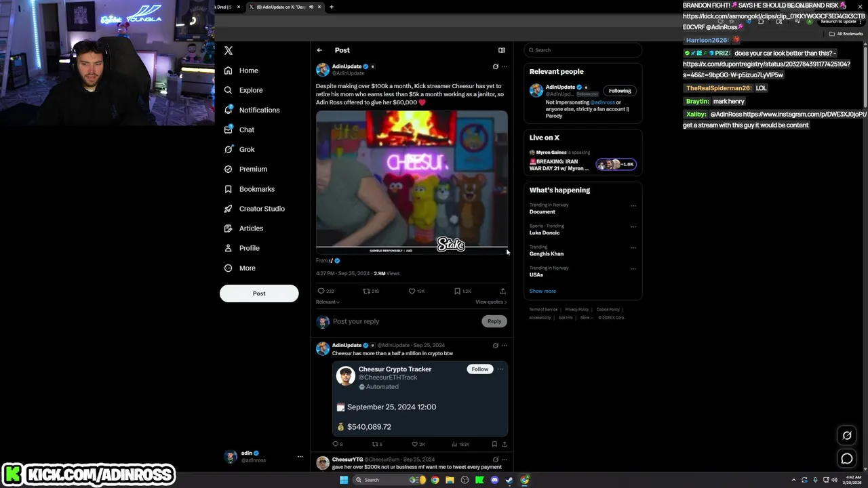The width and height of the screenshot is (868, 488).
Task: Open the floating Grok button
Action: pyautogui.click(x=847, y=436)
